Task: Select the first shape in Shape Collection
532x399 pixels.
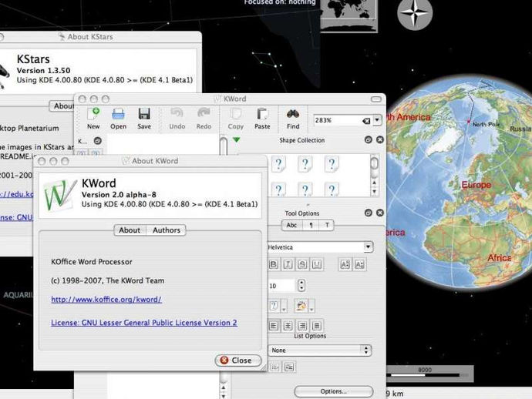Action: [x=278, y=164]
